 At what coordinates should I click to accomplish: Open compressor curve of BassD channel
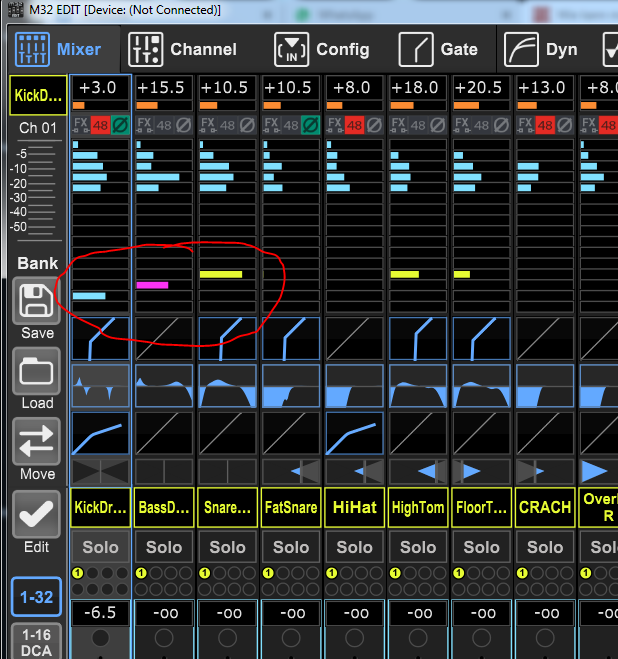[164, 433]
